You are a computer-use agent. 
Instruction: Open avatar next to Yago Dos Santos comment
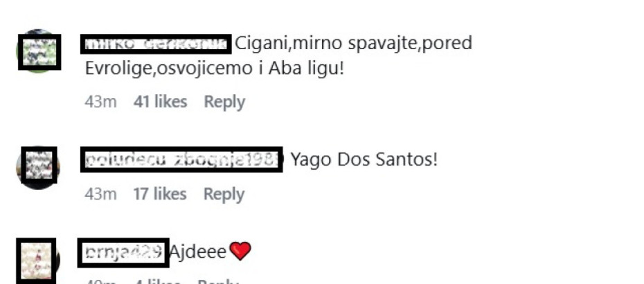(38, 167)
